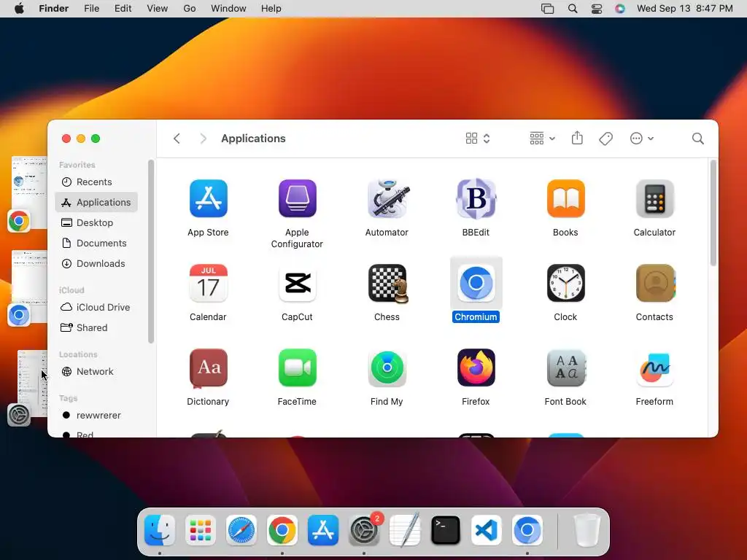Open the App Store application icon
Viewport: 747px width, 560px height.
(x=208, y=198)
